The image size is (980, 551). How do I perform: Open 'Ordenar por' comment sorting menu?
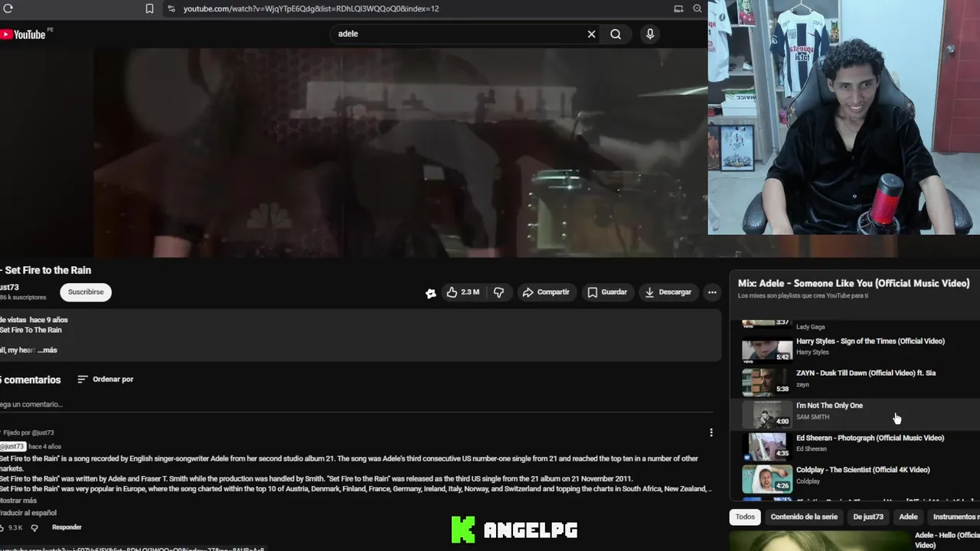(x=106, y=379)
